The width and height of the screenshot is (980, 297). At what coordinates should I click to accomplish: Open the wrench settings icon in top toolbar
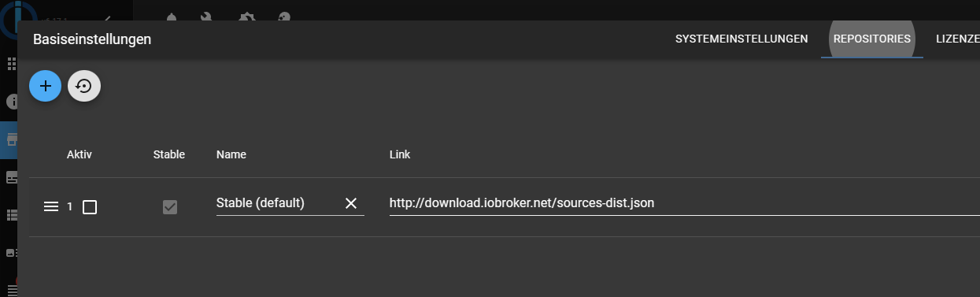tap(208, 17)
